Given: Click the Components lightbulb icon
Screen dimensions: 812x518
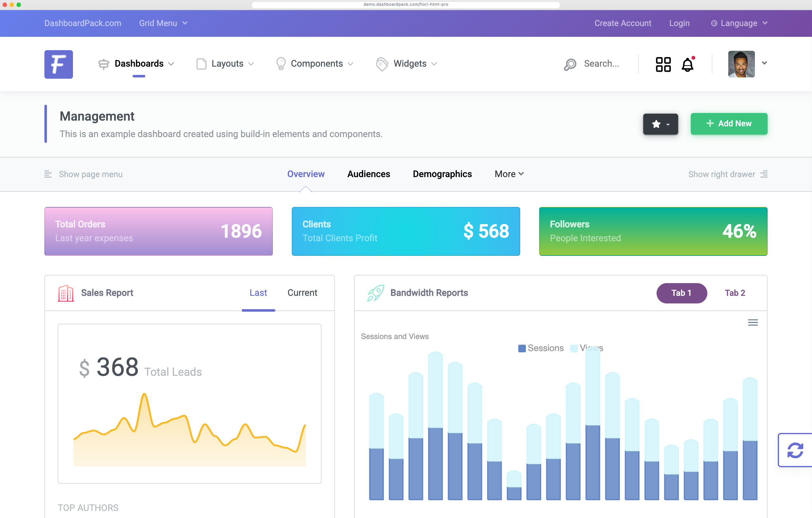Looking at the screenshot, I should pyautogui.click(x=281, y=64).
